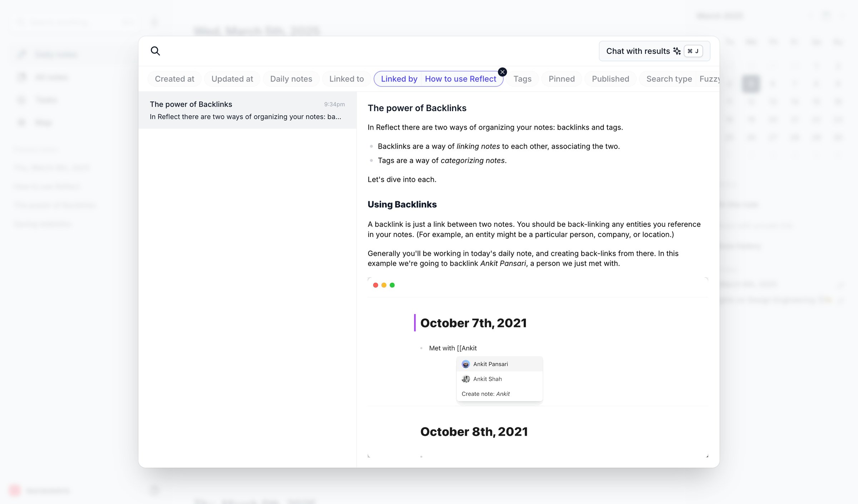
Task: Toggle the Daily notes filter
Action: pyautogui.click(x=291, y=79)
